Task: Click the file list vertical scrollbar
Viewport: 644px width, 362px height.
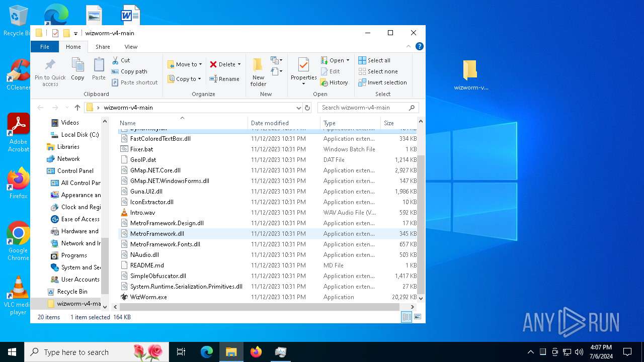Action: point(421,223)
